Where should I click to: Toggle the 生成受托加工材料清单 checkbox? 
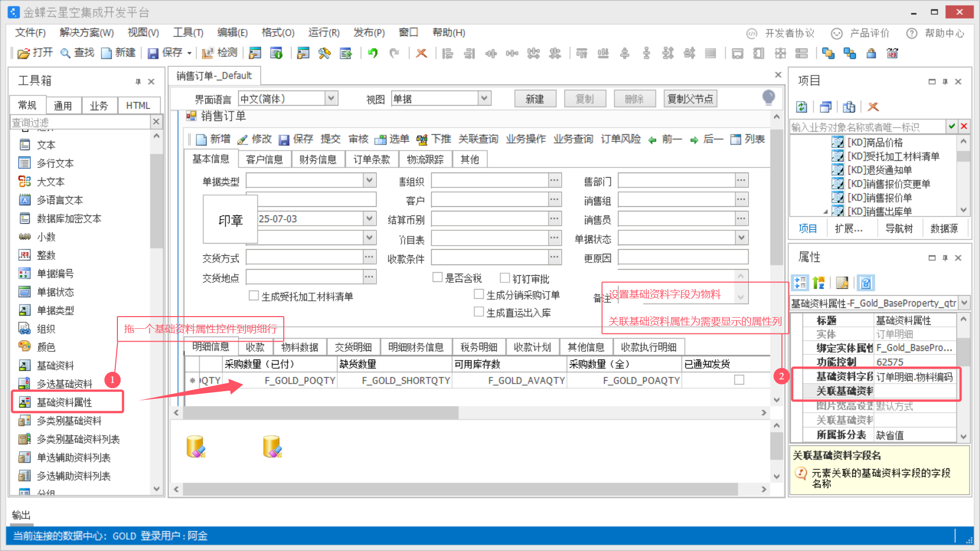pyautogui.click(x=254, y=296)
